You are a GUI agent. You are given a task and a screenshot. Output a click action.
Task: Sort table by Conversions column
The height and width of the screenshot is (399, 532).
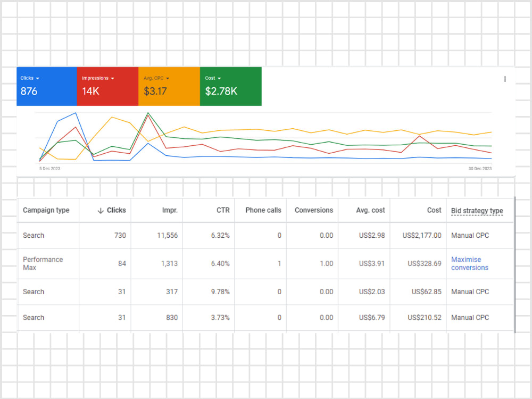coord(314,210)
